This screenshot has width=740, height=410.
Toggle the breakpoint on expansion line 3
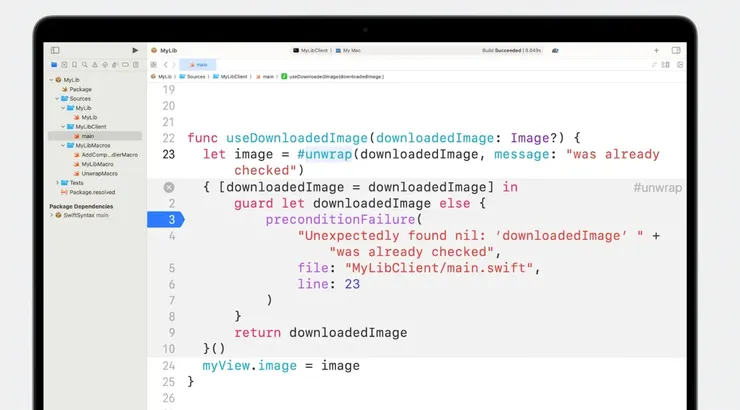(x=166, y=219)
